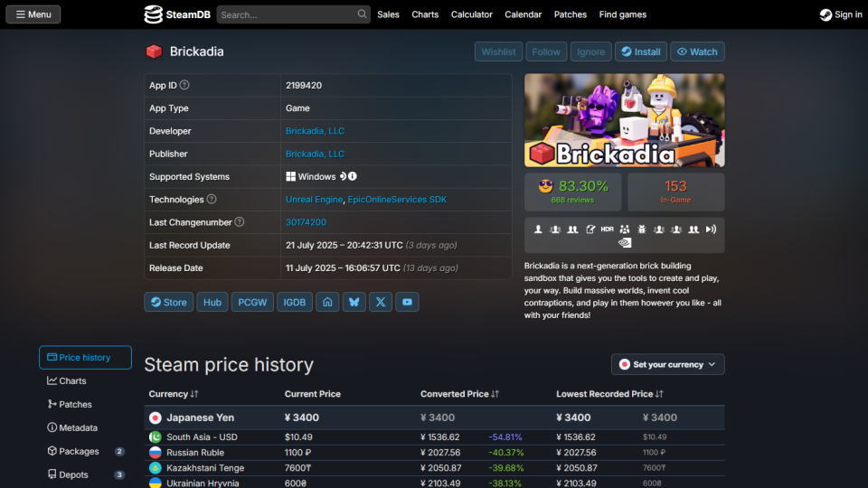868x488 pixels.
Task: Select the Price history sidebar tab
Action: click(85, 358)
